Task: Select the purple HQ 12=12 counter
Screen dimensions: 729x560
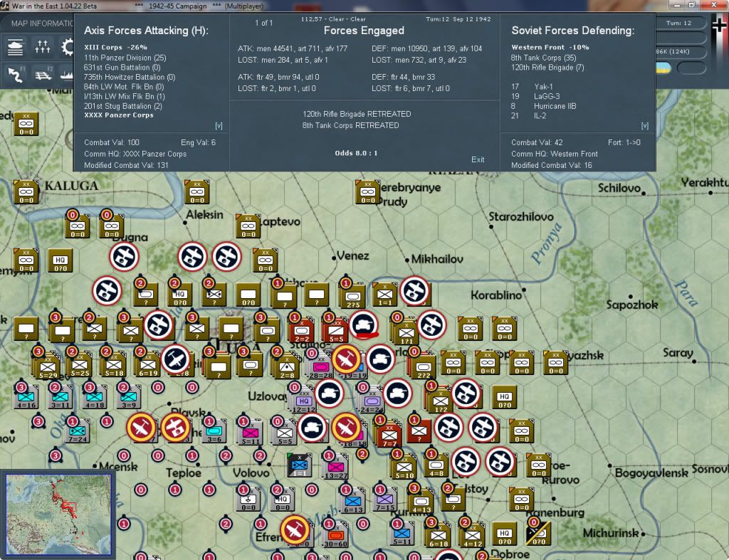Action: tap(303, 400)
